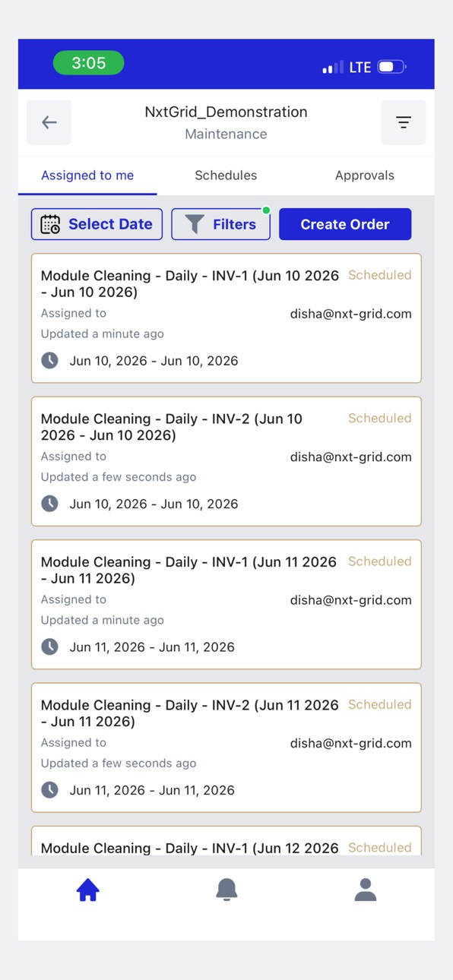Open Module Cleaning INV-1 Jun 11 order
453x980 pixels.
point(226,605)
